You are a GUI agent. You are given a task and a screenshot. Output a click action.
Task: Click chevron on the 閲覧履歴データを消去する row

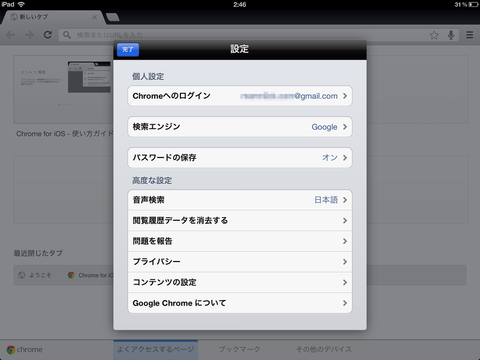click(x=345, y=221)
